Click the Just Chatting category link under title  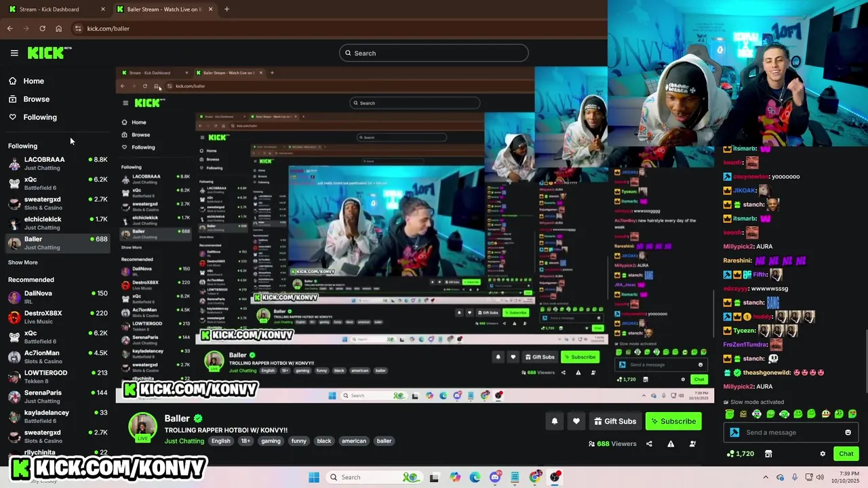coord(184,441)
